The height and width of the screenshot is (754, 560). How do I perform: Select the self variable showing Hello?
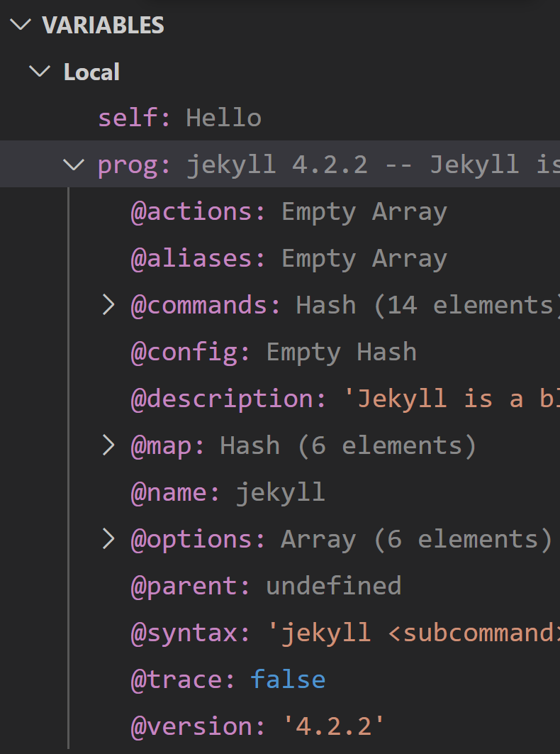coord(177,117)
